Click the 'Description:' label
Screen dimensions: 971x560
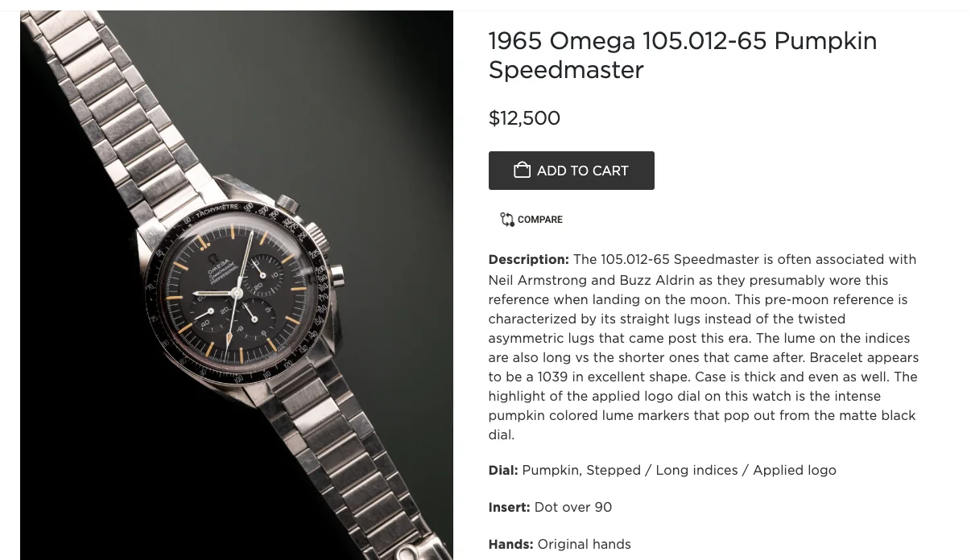coord(528,259)
